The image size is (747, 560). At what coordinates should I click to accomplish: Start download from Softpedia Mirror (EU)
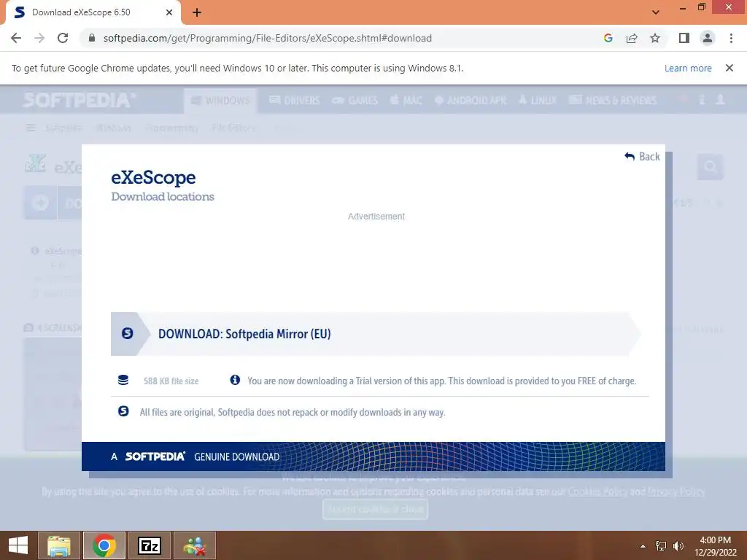tap(376, 334)
